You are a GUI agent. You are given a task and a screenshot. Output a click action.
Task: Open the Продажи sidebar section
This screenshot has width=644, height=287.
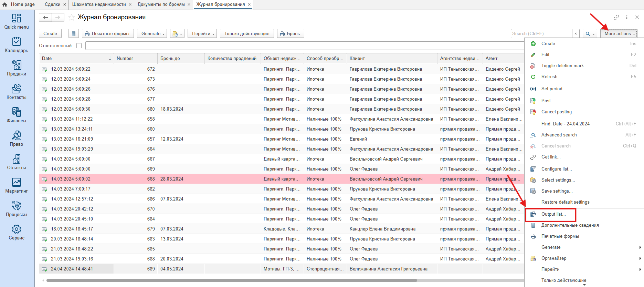click(17, 68)
